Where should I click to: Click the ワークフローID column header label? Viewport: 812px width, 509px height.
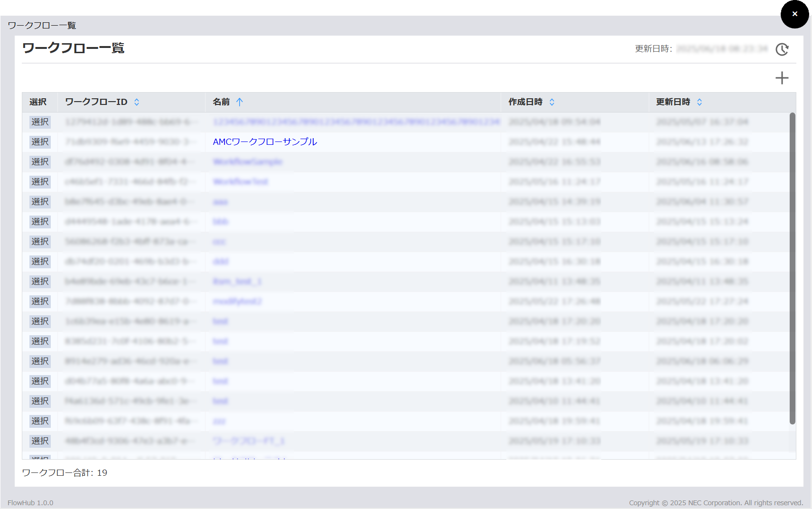pos(96,102)
